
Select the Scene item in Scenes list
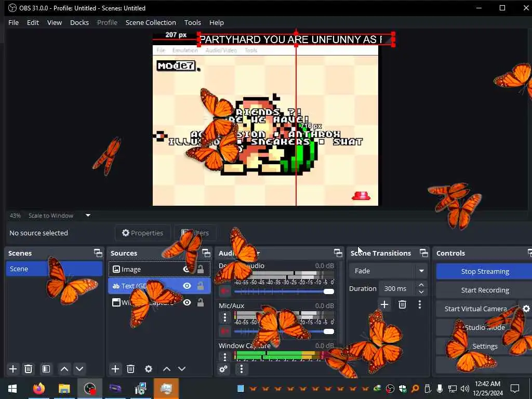(54, 269)
